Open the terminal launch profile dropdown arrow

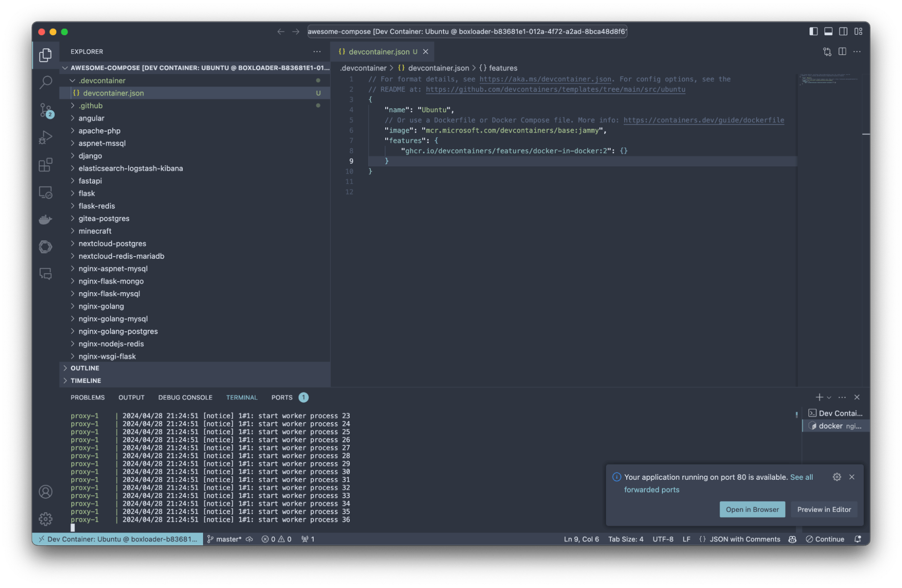pos(829,398)
